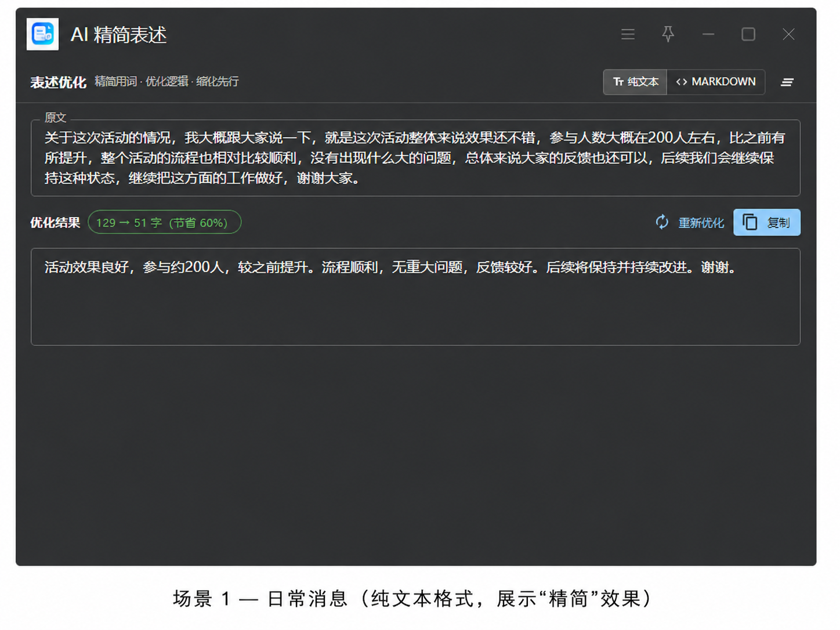Switch output format to 纯文本
The image size is (840, 630).
click(635, 82)
